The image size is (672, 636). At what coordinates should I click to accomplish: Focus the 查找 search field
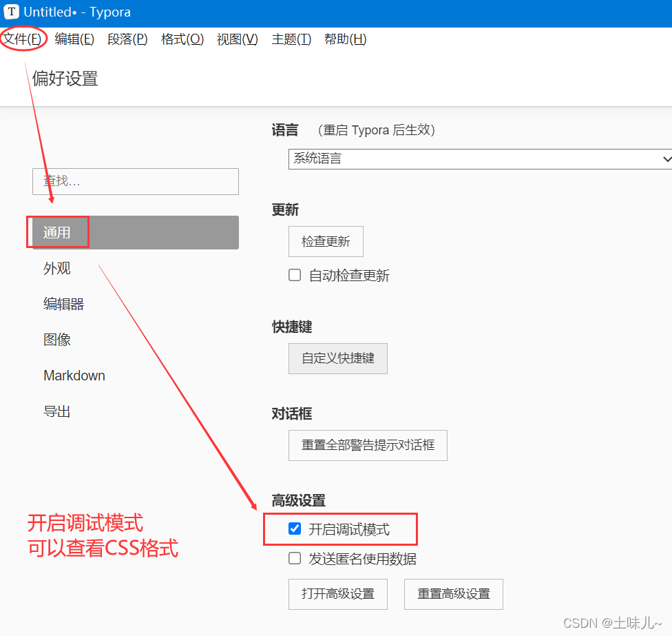coord(136,181)
